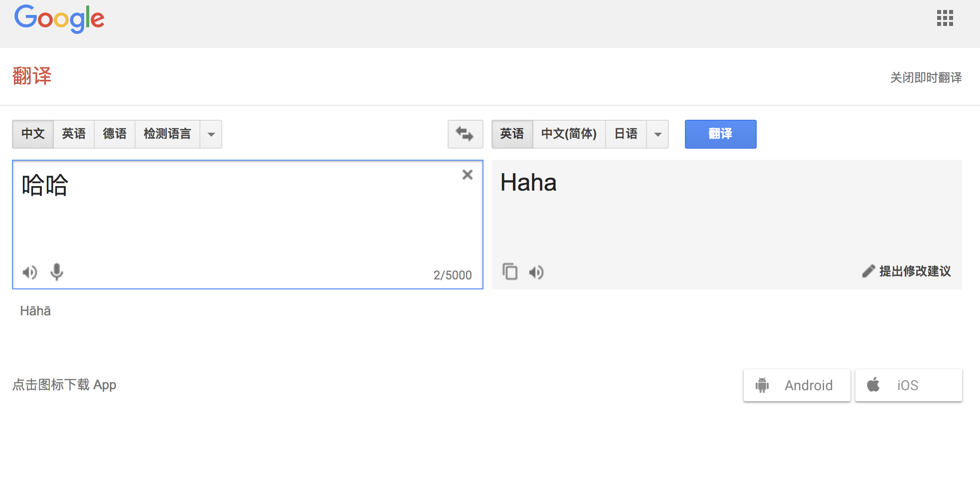Listen to translated Haha audio

(x=536, y=272)
